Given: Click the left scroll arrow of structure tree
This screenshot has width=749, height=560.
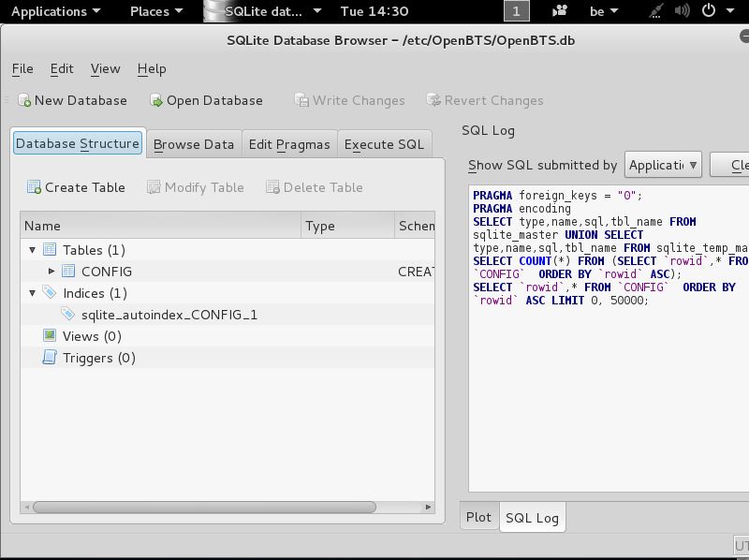Looking at the screenshot, I should pos(27,507).
